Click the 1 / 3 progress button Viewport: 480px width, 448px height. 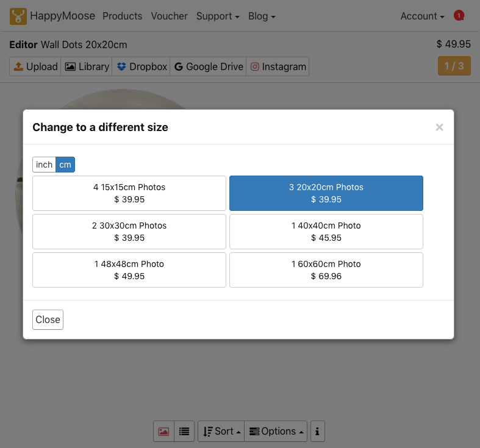(454, 66)
